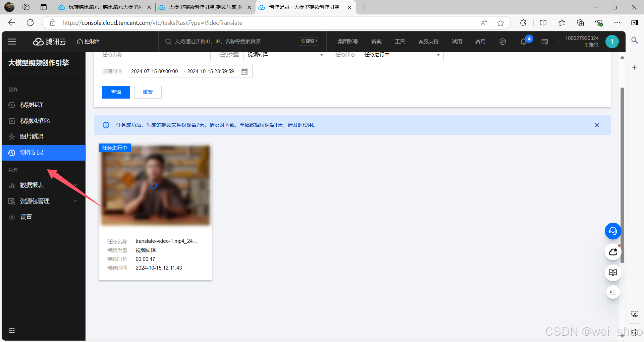Click the 重置 reset button

pos(148,92)
